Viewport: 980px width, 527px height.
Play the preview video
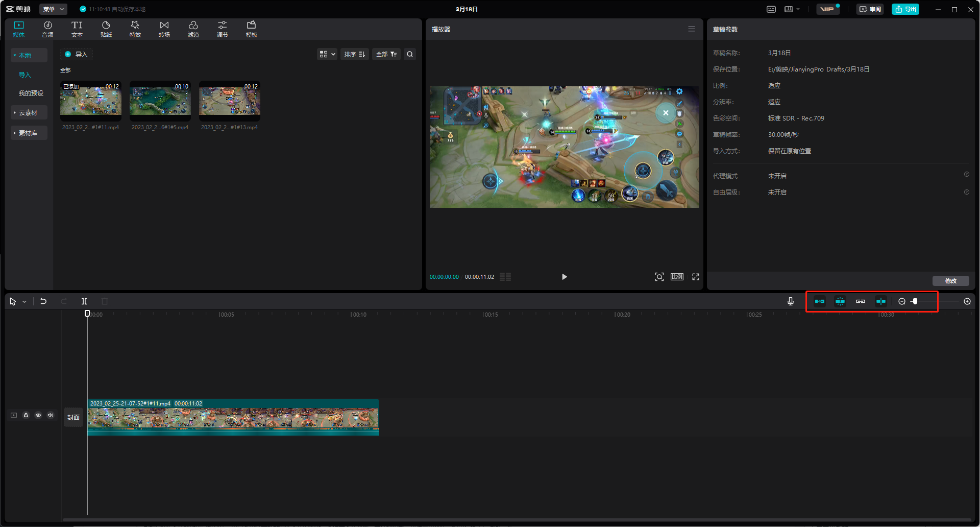[565, 277]
